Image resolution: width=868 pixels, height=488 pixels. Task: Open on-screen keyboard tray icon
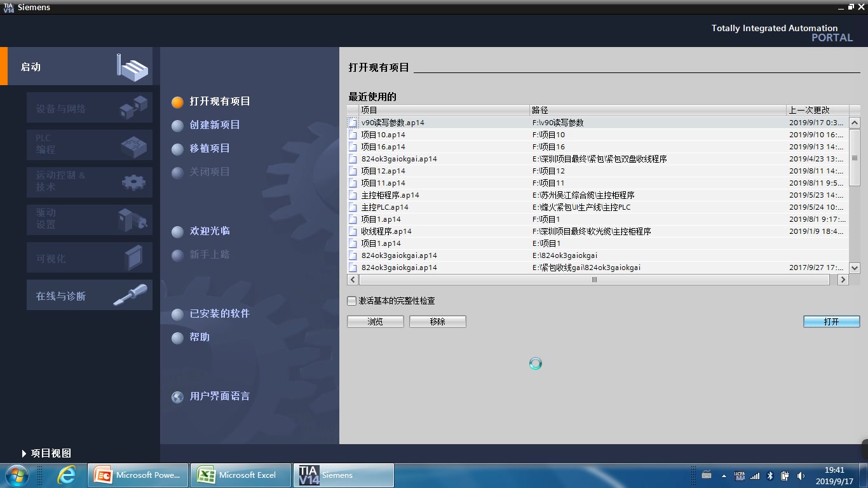pyautogui.click(x=707, y=475)
